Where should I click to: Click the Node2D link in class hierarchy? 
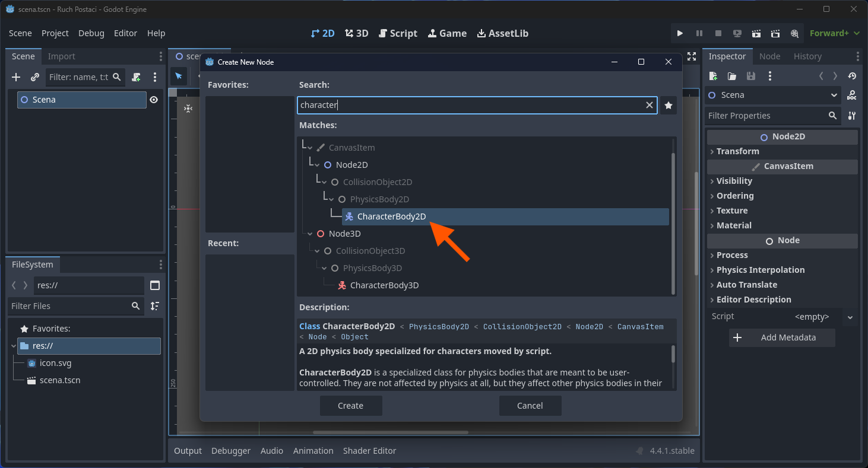point(589,327)
